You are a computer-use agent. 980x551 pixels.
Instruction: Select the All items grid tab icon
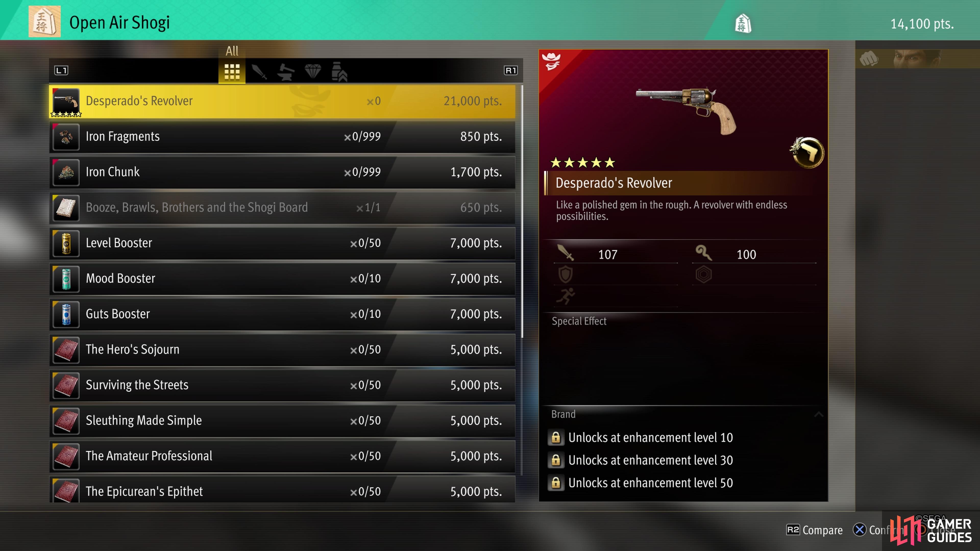coord(232,71)
